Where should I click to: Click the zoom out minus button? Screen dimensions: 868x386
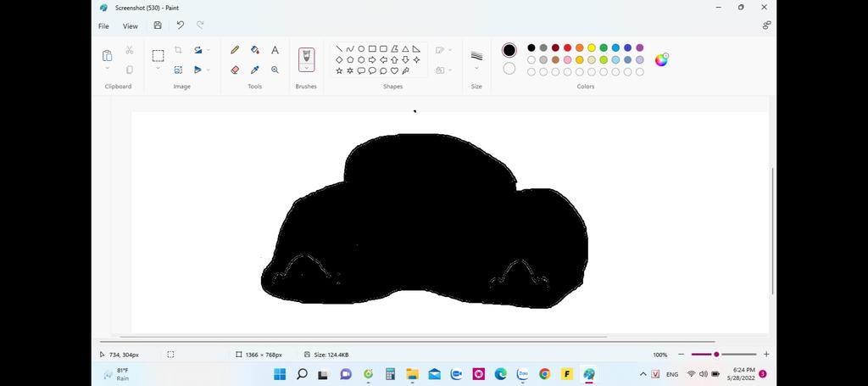[681, 355]
